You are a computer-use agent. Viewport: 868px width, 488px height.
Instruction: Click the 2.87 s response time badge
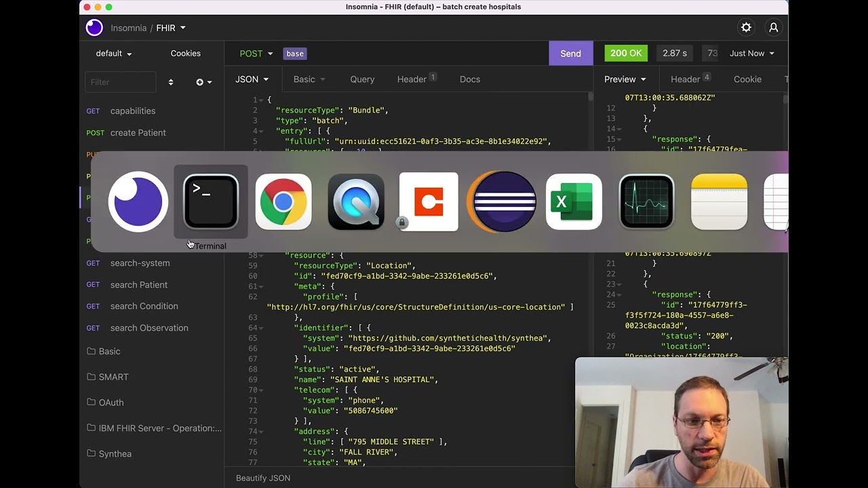click(x=675, y=54)
